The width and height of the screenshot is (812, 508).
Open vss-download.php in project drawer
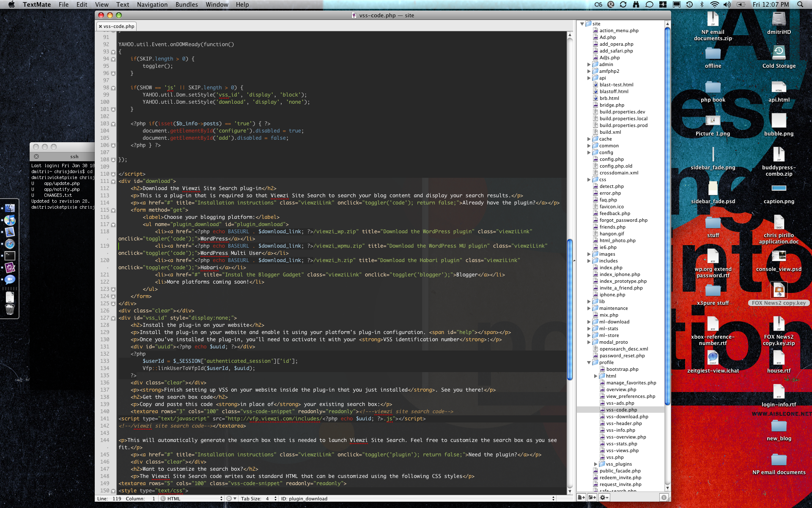coord(627,417)
